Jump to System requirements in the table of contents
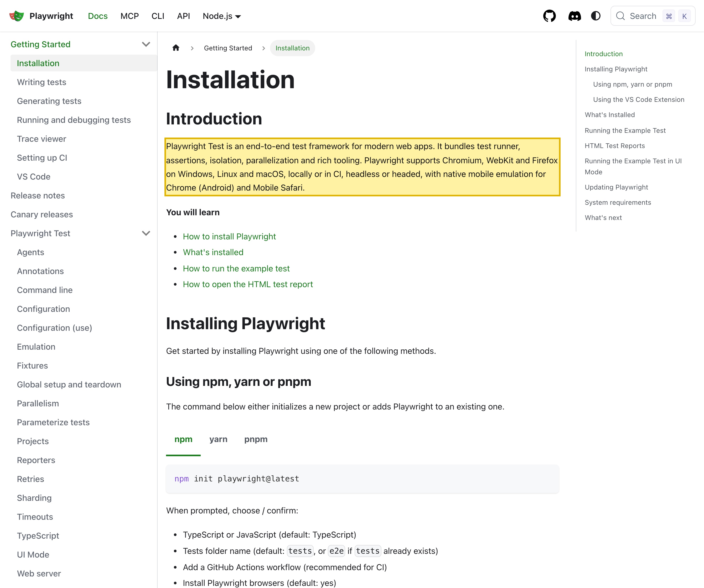Screen dimensions: 704x588 [x=618, y=202]
